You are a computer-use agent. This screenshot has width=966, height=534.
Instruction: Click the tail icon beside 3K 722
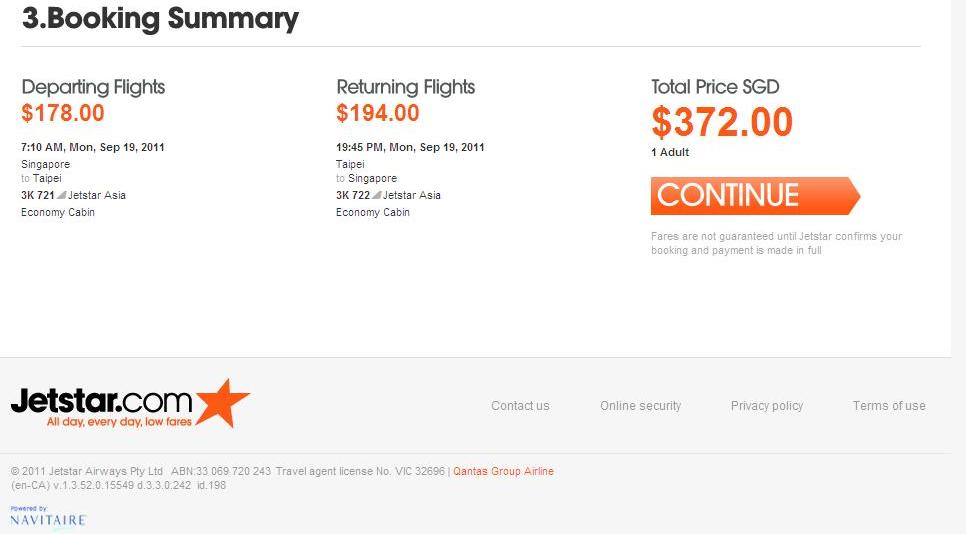point(377,195)
